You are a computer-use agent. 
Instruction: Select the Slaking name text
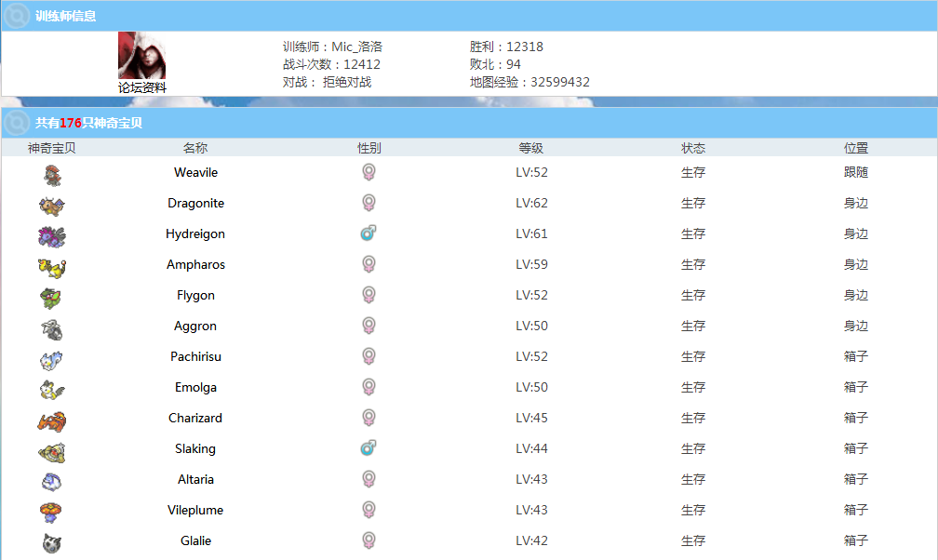coord(195,448)
